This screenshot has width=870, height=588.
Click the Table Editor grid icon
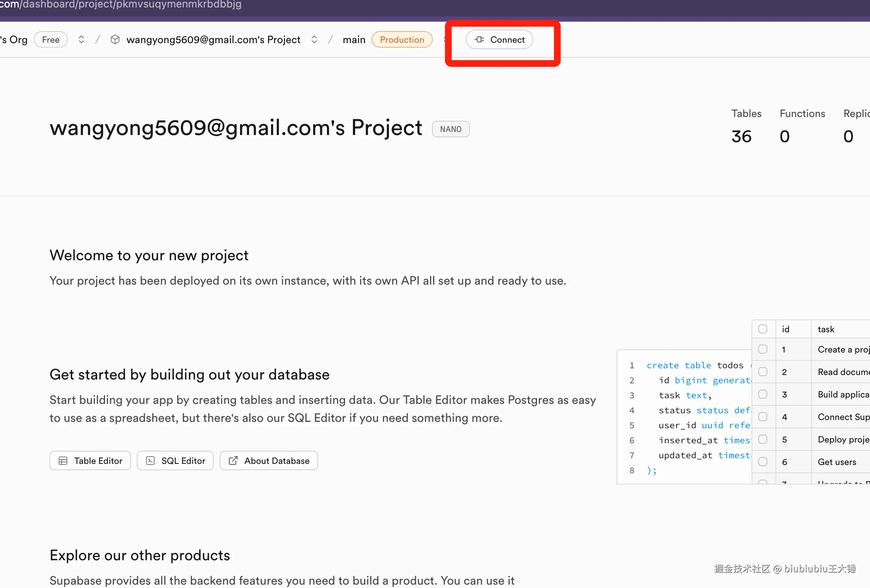[x=63, y=460]
